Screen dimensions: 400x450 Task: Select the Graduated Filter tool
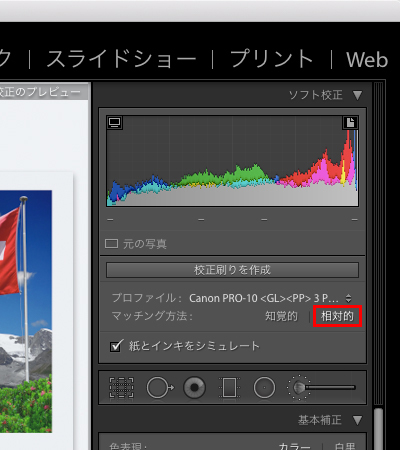click(x=229, y=388)
